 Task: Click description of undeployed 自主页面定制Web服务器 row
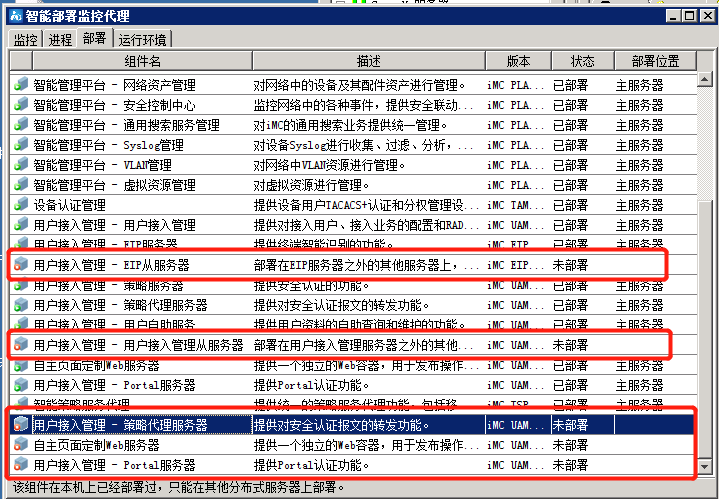coord(367,445)
